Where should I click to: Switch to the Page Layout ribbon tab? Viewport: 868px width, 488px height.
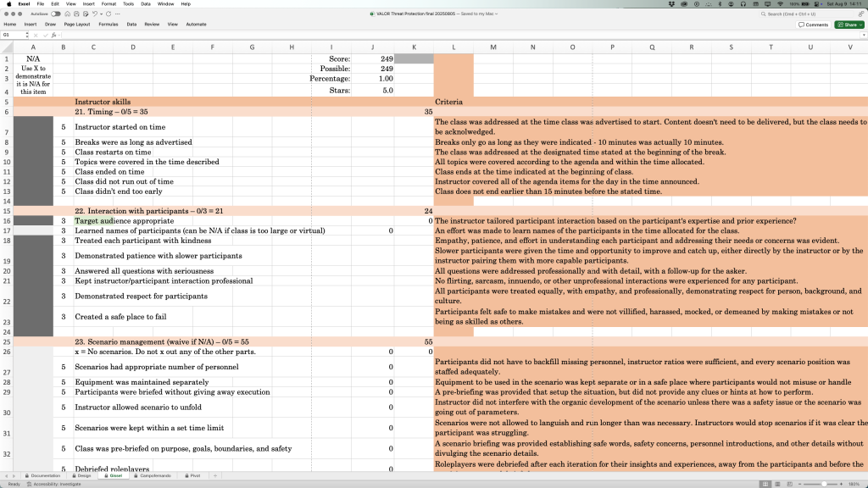click(x=77, y=25)
